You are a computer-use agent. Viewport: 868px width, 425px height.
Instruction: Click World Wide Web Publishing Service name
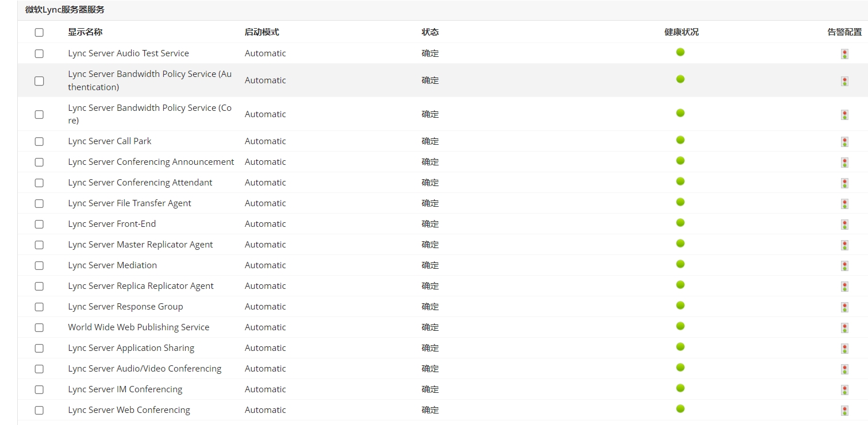(x=139, y=327)
